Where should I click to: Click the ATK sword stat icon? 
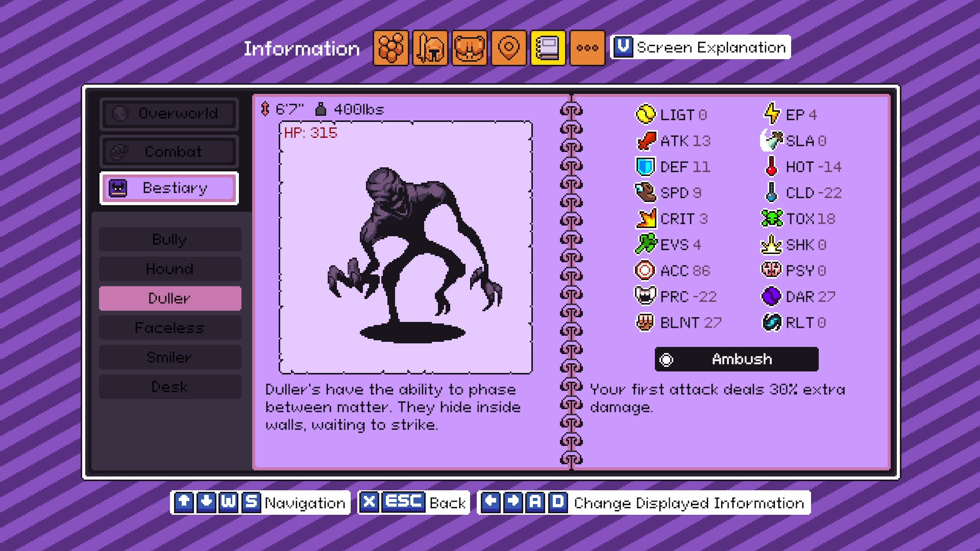pos(645,141)
